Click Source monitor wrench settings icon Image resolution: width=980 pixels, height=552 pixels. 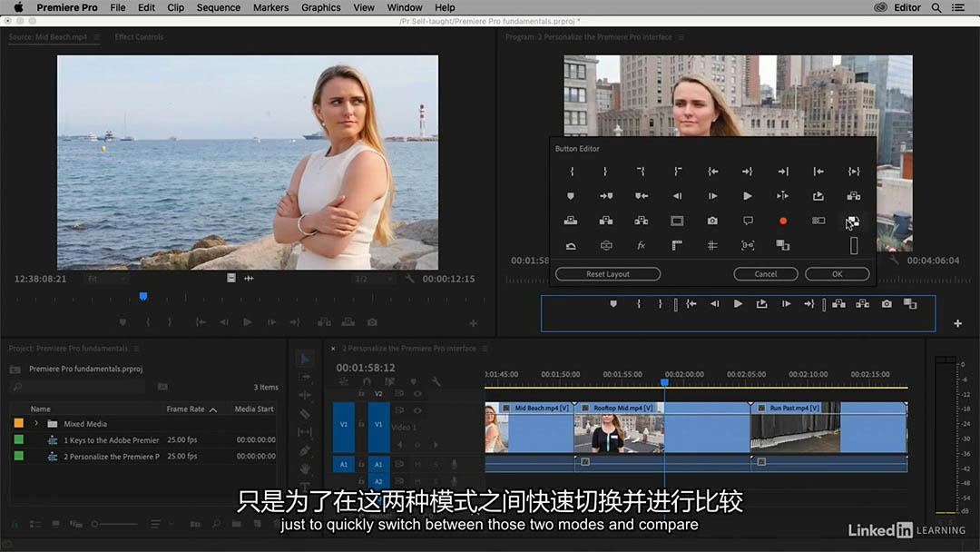[x=409, y=279]
